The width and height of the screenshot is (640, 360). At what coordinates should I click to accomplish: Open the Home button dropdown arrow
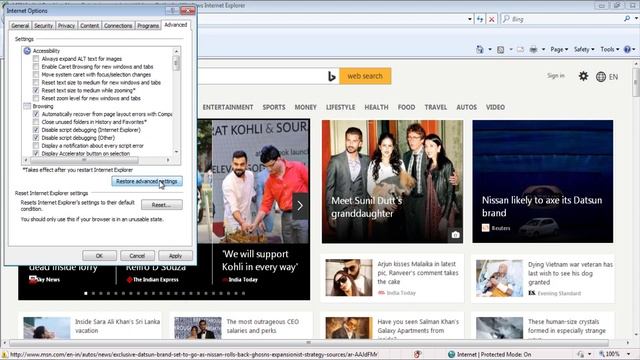pos(490,49)
